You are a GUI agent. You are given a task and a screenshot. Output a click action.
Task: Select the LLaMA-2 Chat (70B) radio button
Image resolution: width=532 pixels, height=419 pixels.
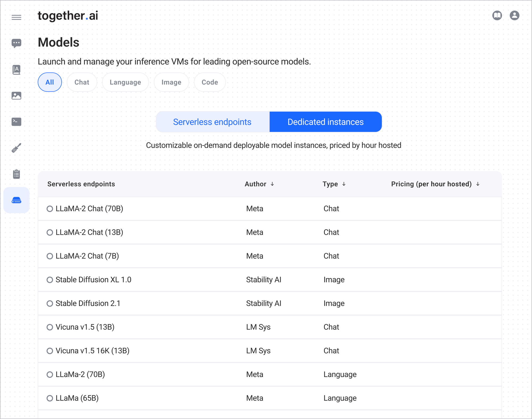coord(50,209)
